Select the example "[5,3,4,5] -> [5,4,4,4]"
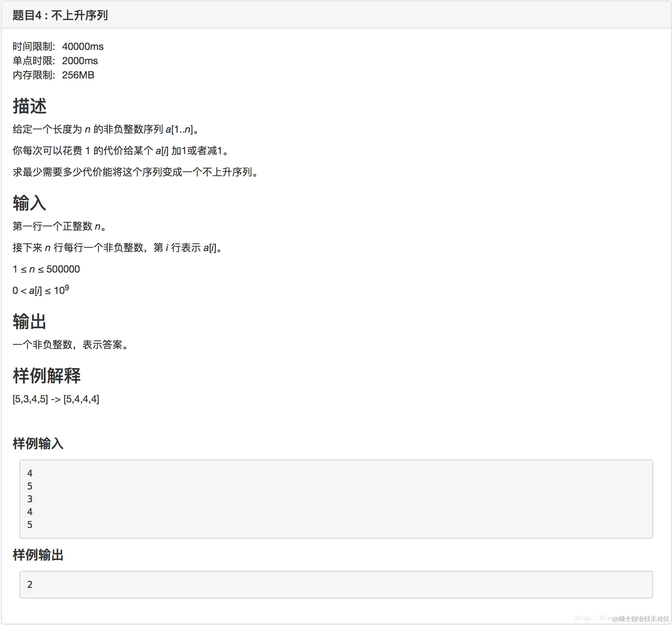This screenshot has height=625, width=672. click(56, 399)
